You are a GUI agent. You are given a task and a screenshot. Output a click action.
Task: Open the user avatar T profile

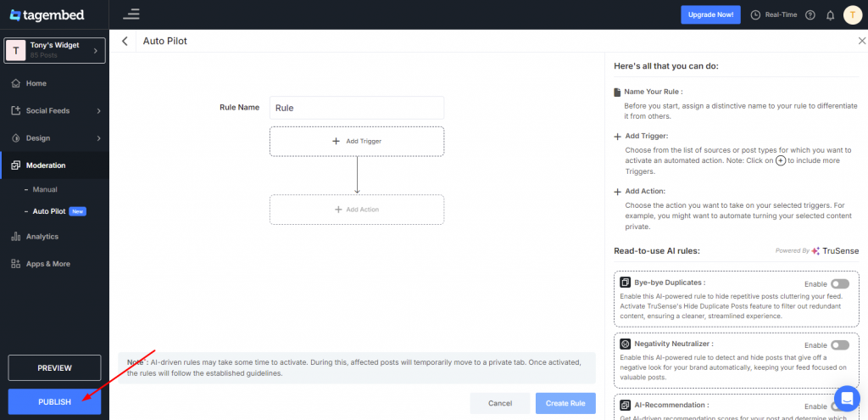pos(853,15)
